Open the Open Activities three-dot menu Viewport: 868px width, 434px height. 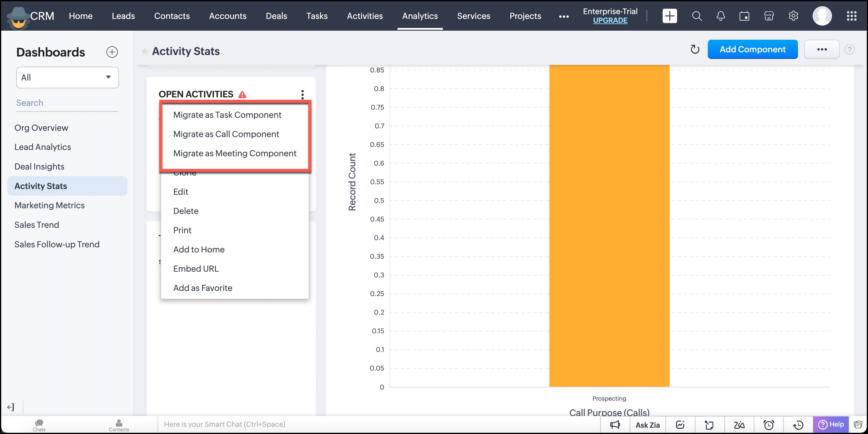coord(302,94)
